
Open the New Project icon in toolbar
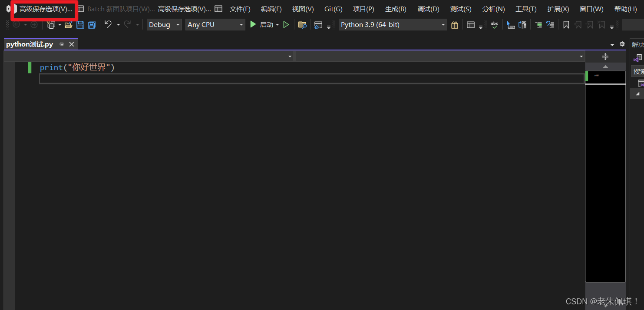tap(51, 25)
